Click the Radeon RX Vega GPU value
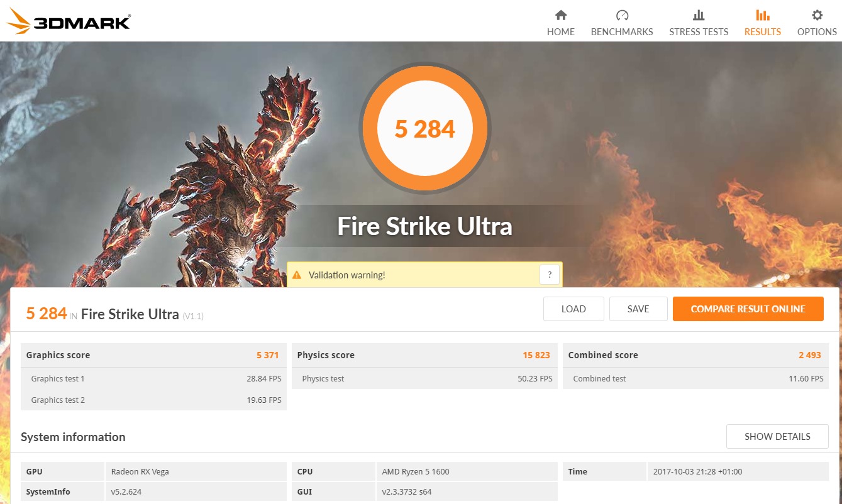The height and width of the screenshot is (504, 842). pyautogui.click(x=140, y=471)
